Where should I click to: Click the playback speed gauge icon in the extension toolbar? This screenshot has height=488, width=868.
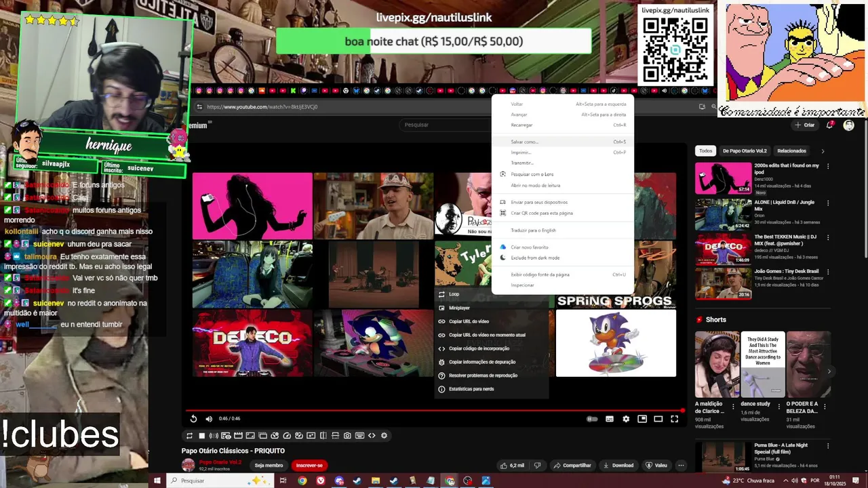287,436
